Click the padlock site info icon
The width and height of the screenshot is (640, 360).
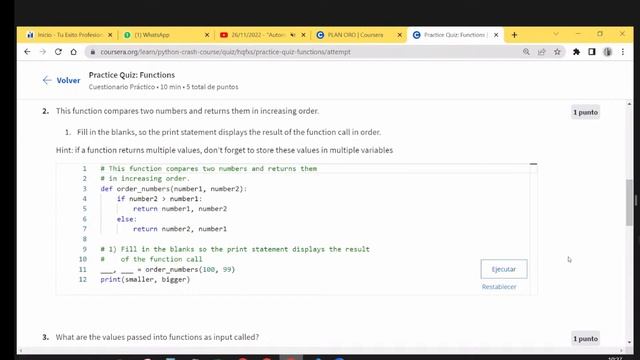point(93,52)
